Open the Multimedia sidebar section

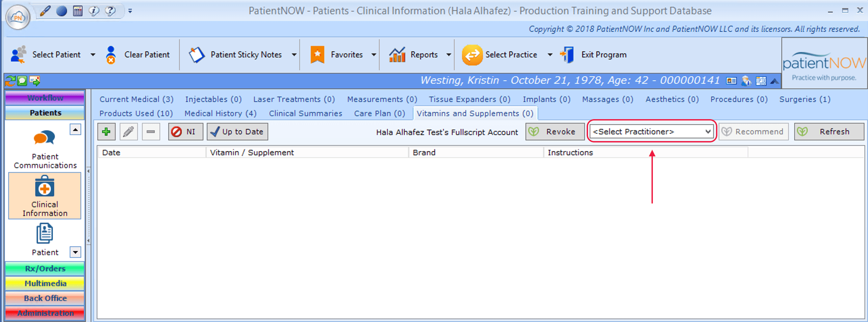coord(45,284)
